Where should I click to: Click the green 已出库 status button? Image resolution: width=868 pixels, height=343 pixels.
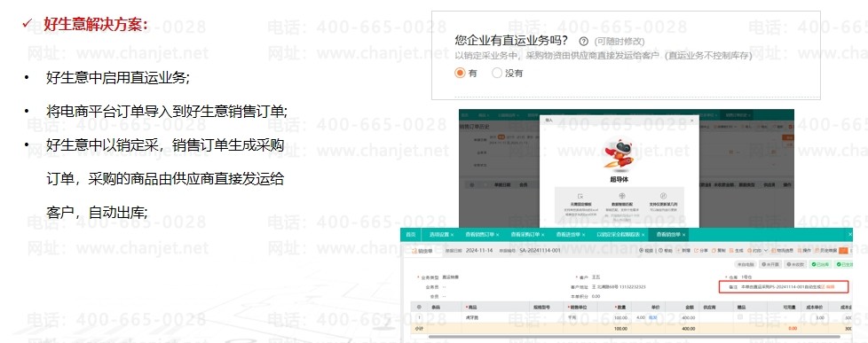(820, 264)
